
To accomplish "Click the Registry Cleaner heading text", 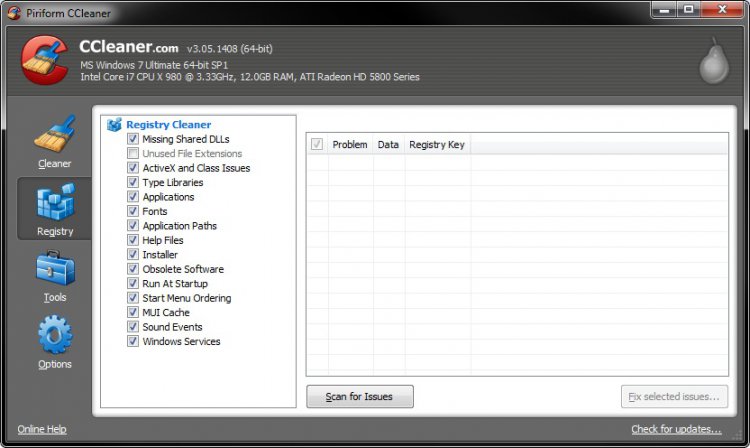I will coord(168,125).
